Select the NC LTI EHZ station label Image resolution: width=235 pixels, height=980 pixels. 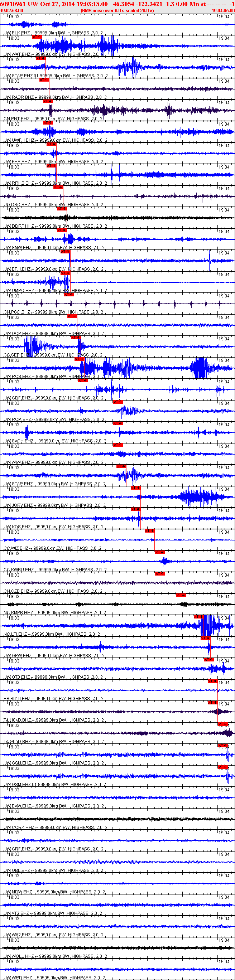click(52, 634)
